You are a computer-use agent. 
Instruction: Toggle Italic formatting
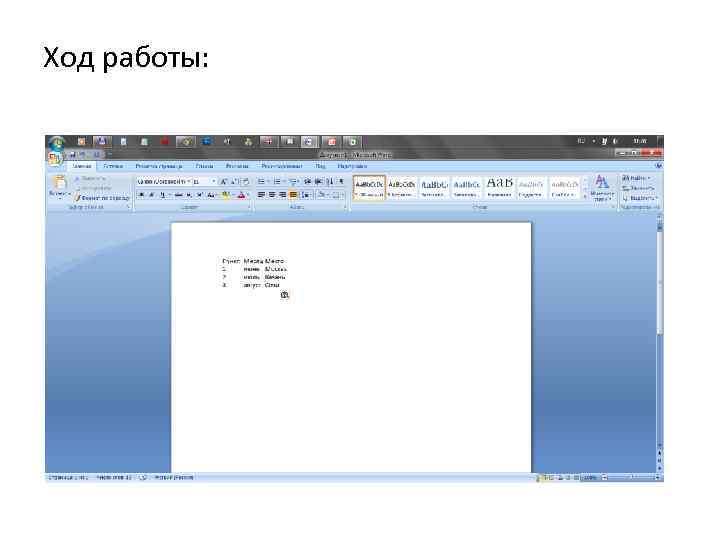click(x=152, y=195)
